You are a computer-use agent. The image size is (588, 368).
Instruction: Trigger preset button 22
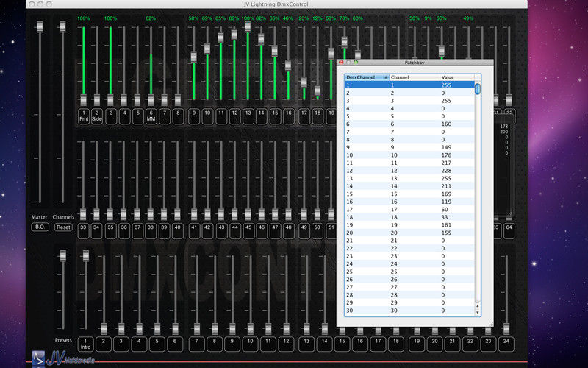[470, 344]
